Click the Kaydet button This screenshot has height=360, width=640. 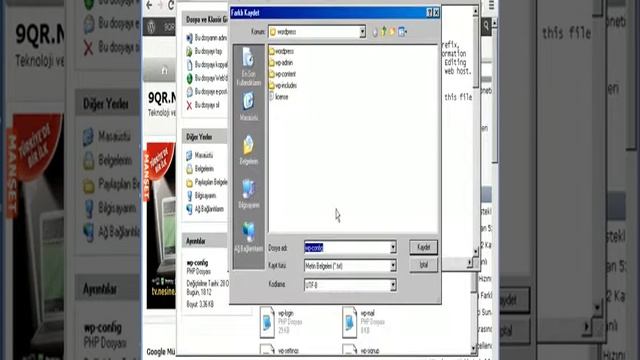click(x=424, y=247)
